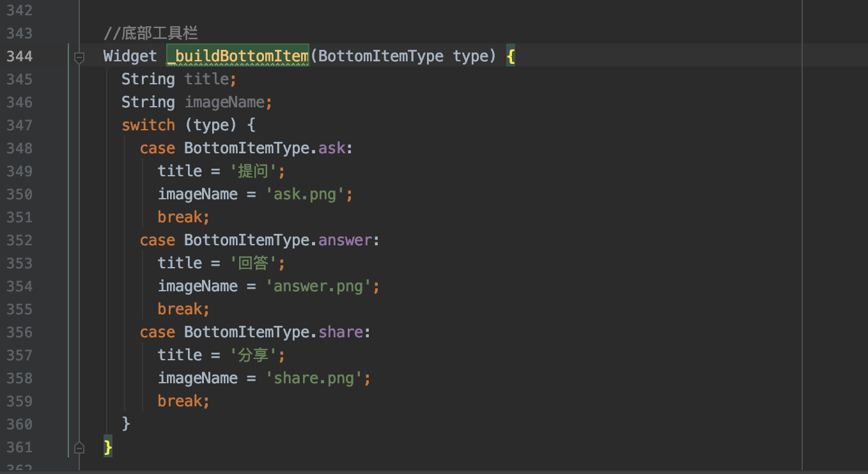
Task: Click line number 347 in the gutter
Action: click(20, 125)
